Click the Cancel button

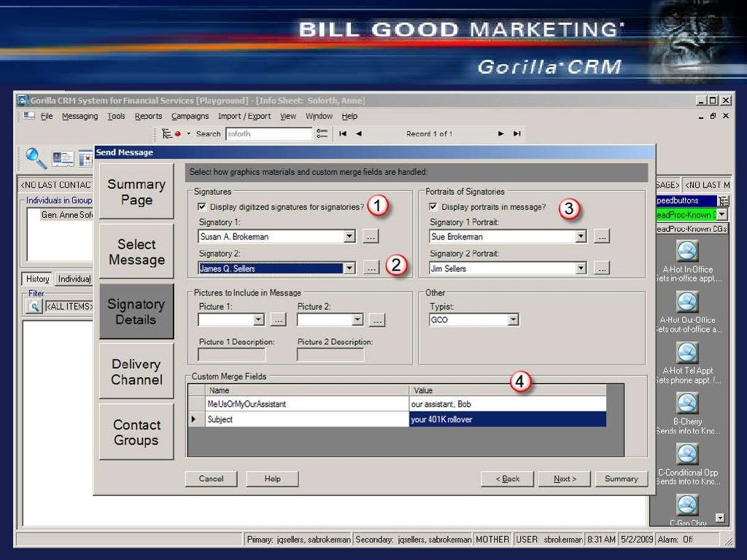point(211,478)
